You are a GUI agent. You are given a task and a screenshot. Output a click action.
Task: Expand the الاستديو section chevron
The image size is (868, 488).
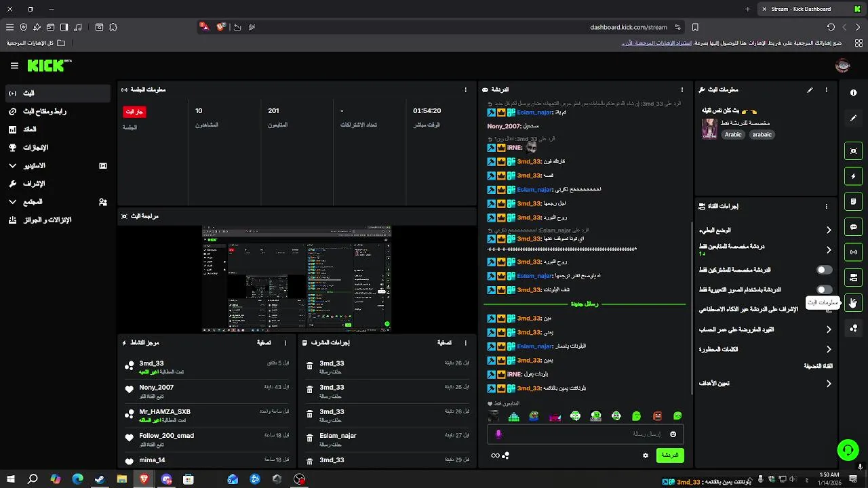pos(12,165)
